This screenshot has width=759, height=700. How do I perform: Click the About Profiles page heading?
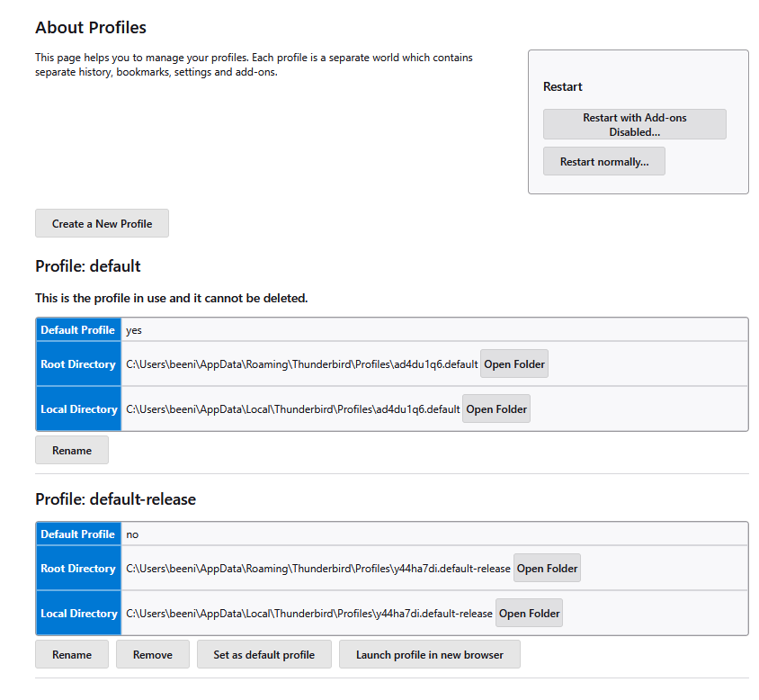[x=91, y=28]
